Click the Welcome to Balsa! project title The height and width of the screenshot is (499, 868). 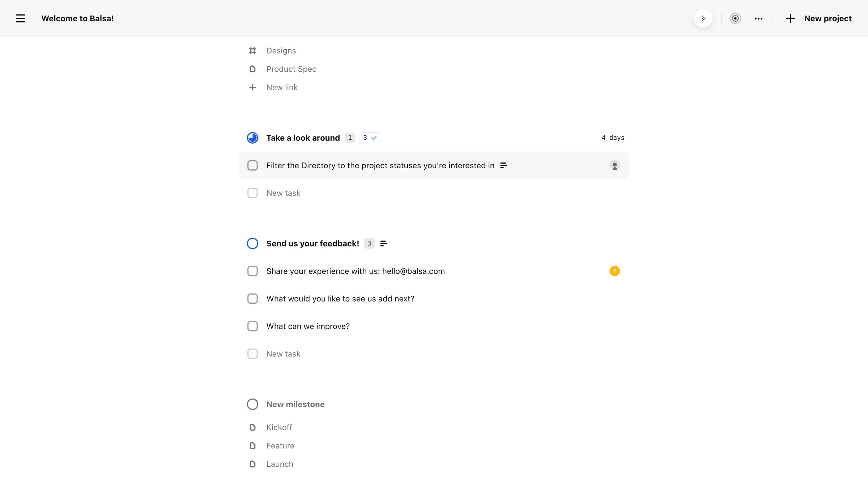coord(77,18)
